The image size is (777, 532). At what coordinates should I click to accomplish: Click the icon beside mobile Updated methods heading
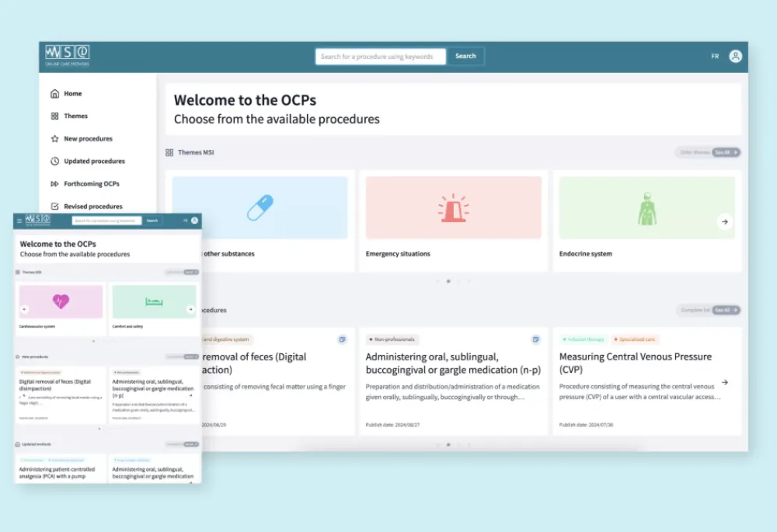18,444
